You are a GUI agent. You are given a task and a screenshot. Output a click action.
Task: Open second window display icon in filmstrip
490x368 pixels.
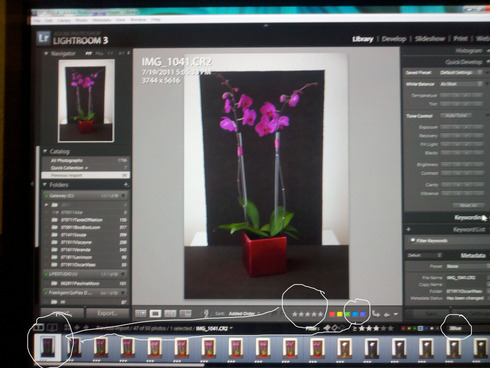click(x=52, y=328)
